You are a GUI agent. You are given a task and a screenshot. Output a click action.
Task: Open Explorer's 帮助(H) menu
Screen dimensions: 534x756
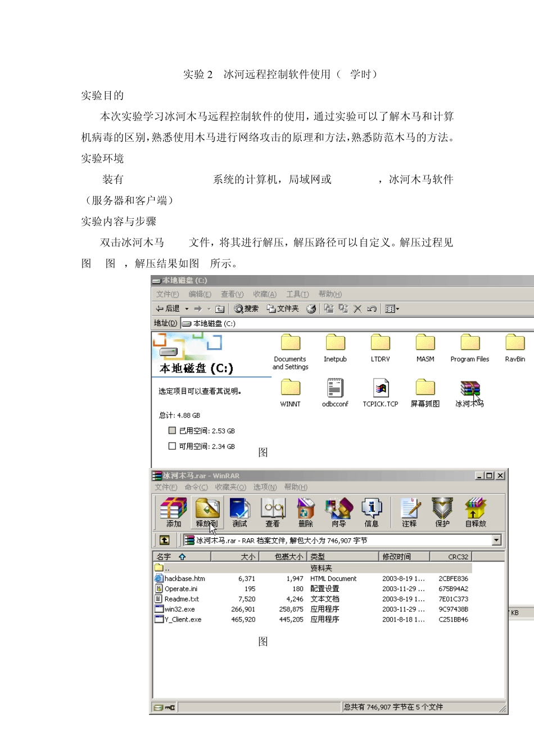click(x=330, y=294)
